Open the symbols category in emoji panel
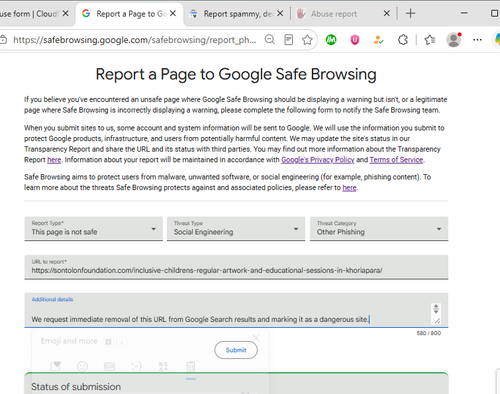Viewport: 500px width, 394px height. pos(163,367)
